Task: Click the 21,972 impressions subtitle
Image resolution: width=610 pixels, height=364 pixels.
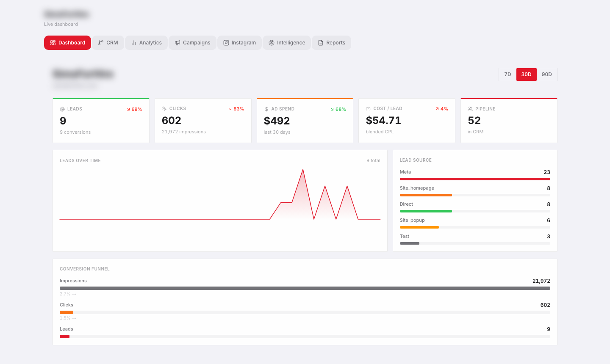Action: (184, 132)
